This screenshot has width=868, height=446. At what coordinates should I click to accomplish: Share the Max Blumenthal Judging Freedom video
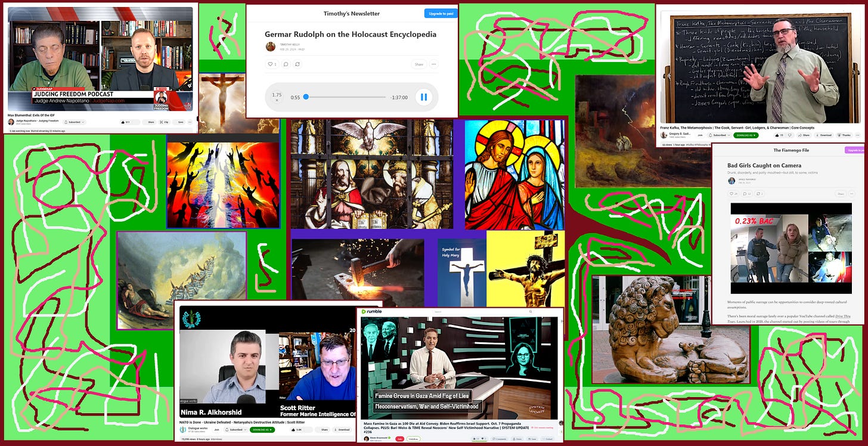[150, 122]
